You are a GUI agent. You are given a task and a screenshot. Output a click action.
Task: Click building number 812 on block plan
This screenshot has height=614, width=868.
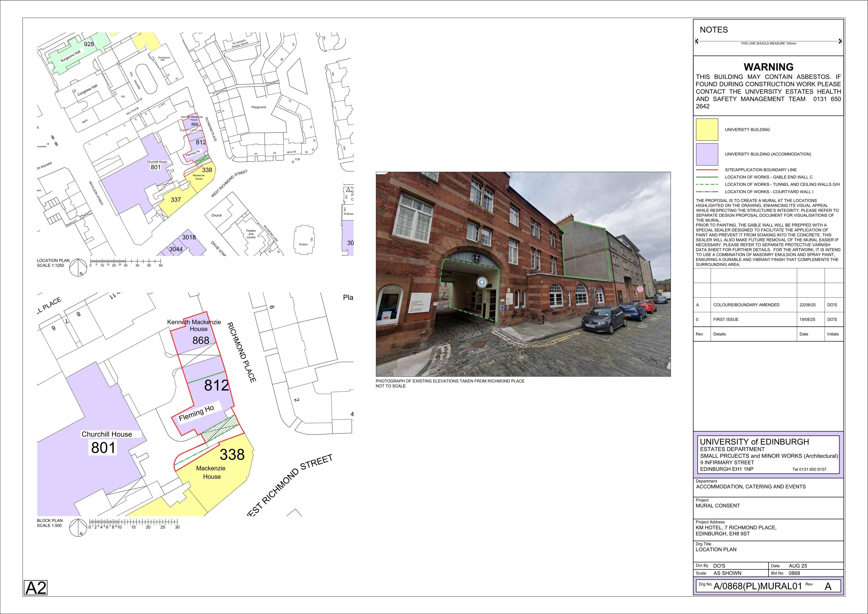click(x=217, y=385)
